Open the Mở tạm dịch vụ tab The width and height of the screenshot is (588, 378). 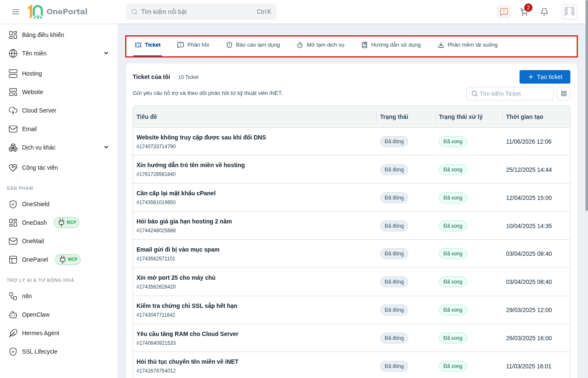[320, 45]
